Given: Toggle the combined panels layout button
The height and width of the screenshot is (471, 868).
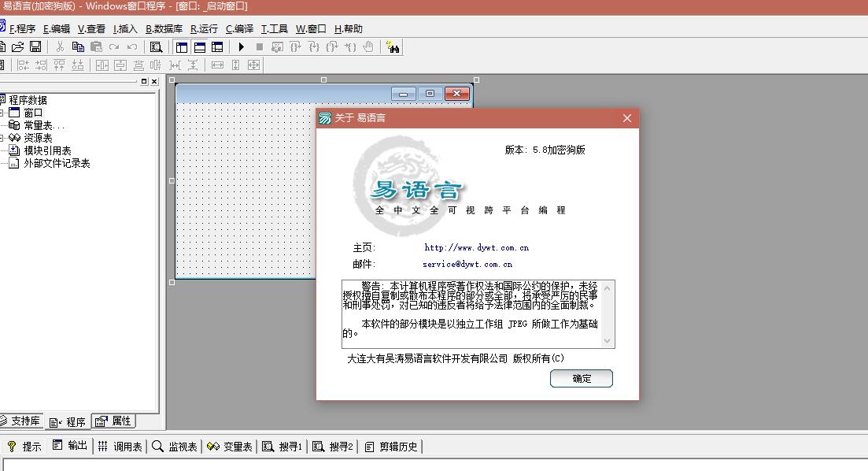Looking at the screenshot, I should [217, 47].
